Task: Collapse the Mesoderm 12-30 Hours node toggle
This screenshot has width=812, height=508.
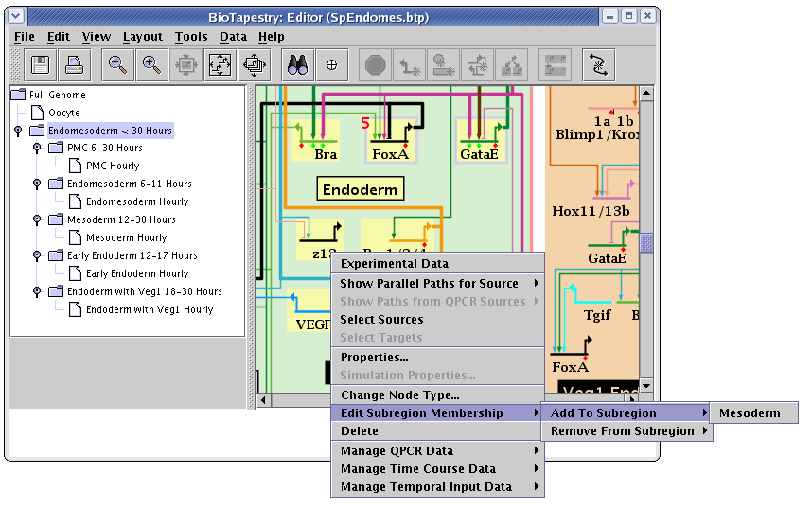Action: [x=37, y=219]
